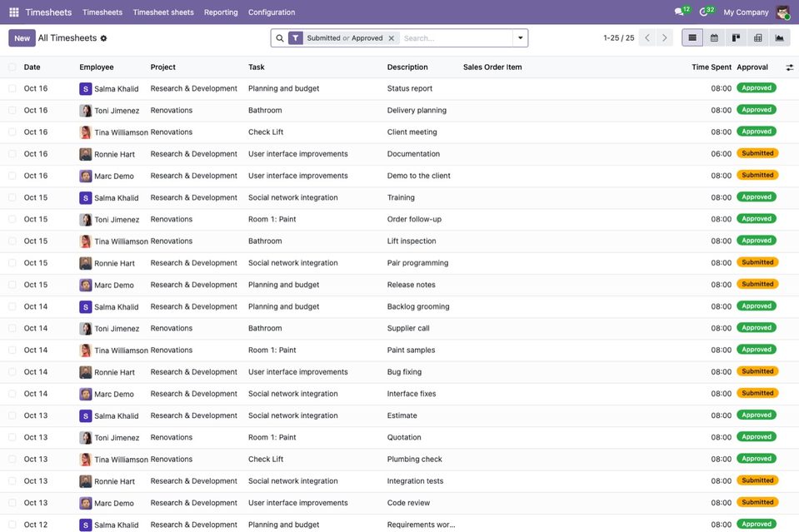Open the My Company switcher
799x532 pixels.
746,12
